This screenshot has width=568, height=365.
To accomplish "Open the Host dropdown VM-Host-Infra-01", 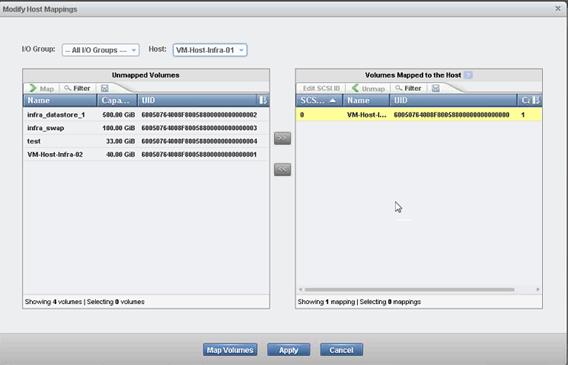I will 210,50.
